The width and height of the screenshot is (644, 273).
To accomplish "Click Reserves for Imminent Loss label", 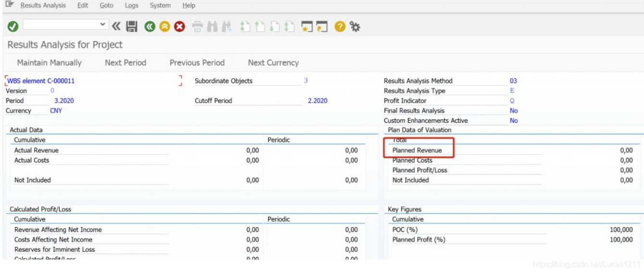I will (55, 249).
